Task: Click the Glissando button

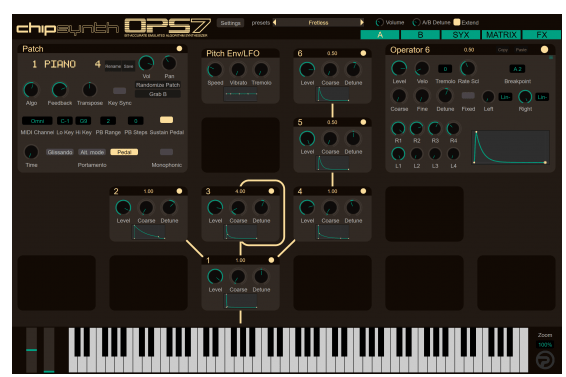Action: tap(60, 152)
